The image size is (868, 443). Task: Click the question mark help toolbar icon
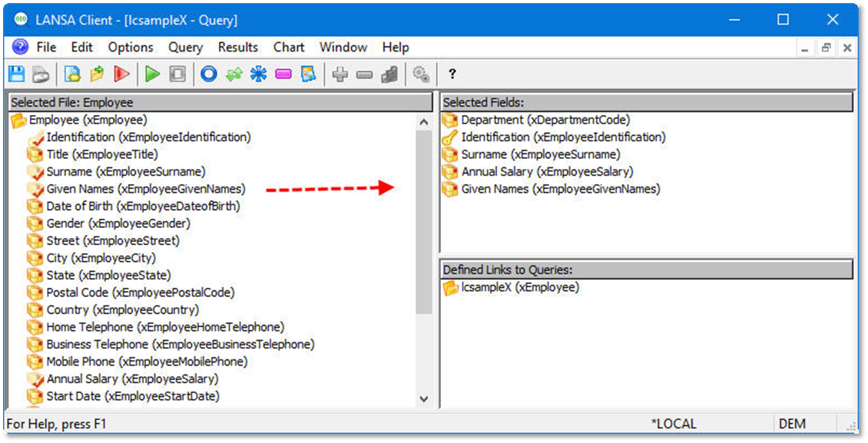point(452,74)
